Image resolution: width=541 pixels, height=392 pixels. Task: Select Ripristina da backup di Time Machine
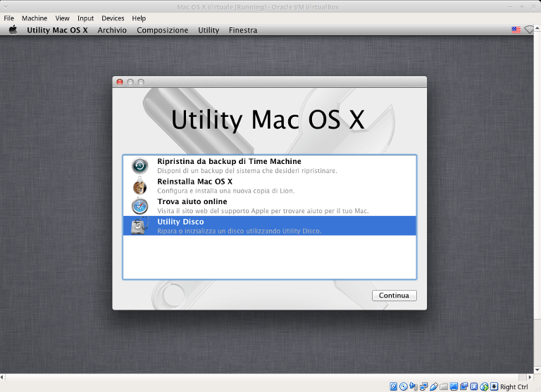[270, 166]
